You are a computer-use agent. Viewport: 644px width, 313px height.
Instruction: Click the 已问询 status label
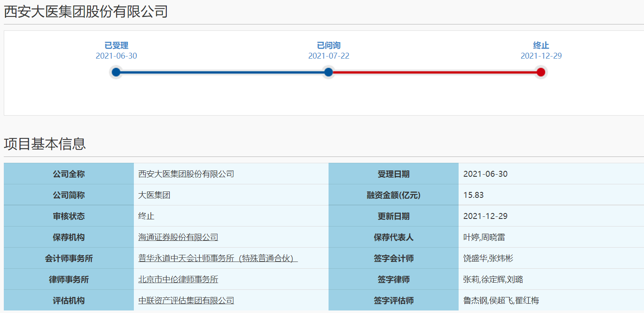[329, 46]
